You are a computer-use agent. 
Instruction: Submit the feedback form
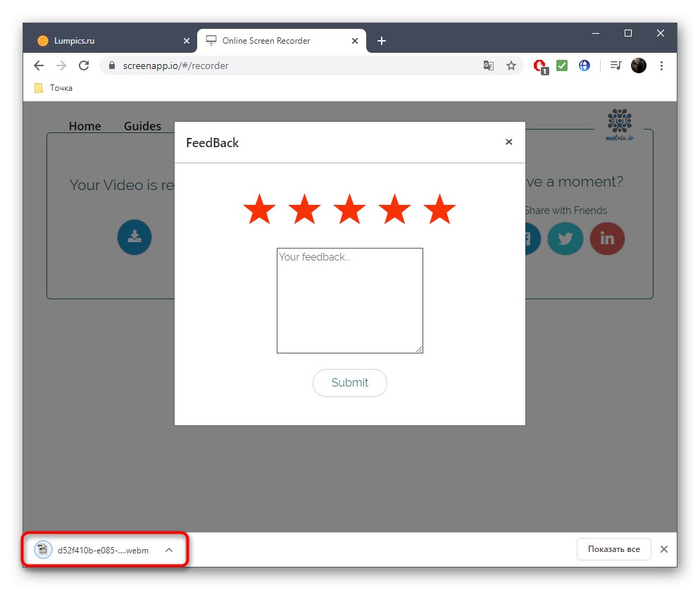click(x=349, y=382)
